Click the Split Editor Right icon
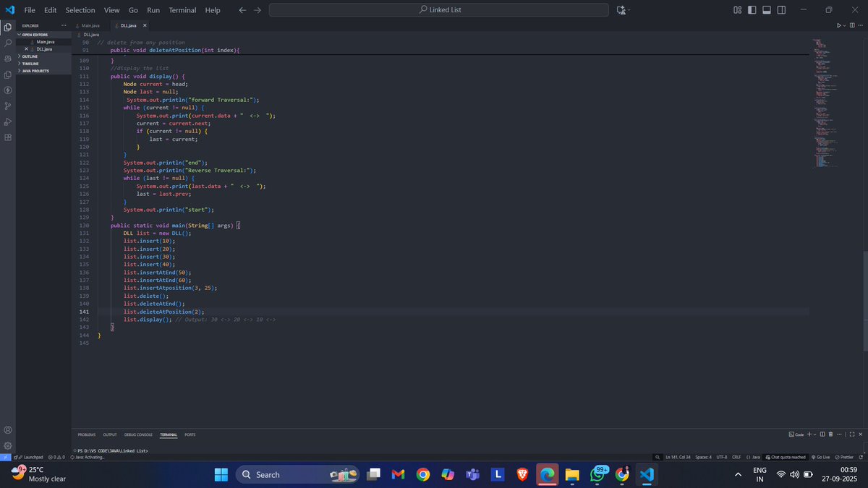Screen dimensions: 868x488 [x=851, y=25]
